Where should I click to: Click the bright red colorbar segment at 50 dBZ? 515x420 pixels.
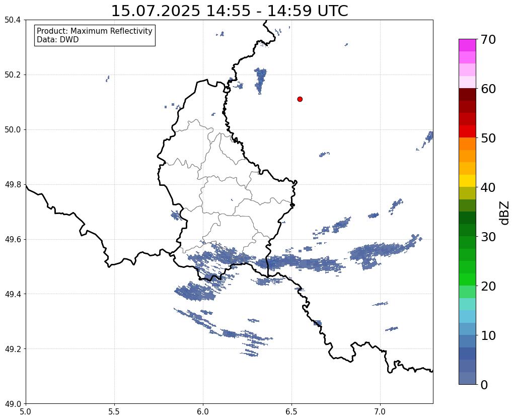coord(467,131)
